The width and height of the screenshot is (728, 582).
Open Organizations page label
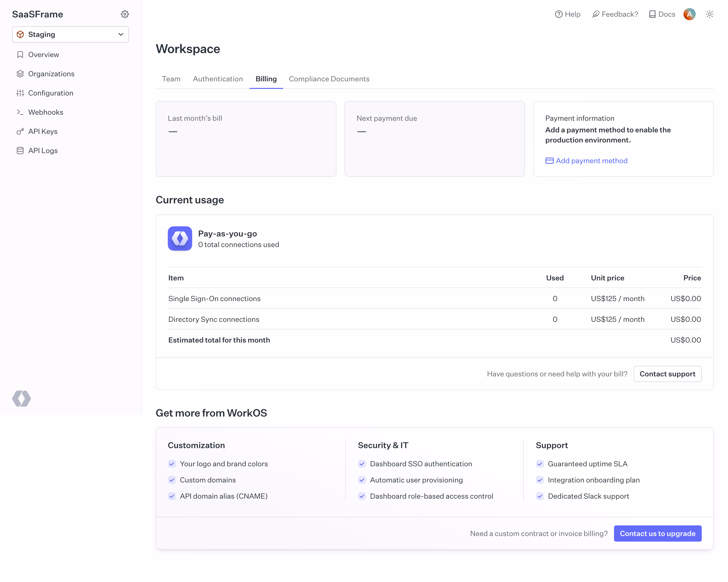point(51,74)
